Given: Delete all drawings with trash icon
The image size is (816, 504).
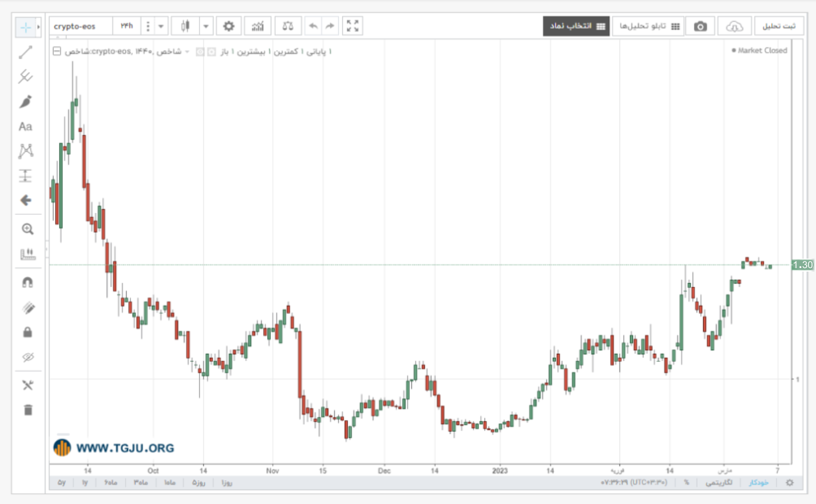Looking at the screenshot, I should coord(28,410).
